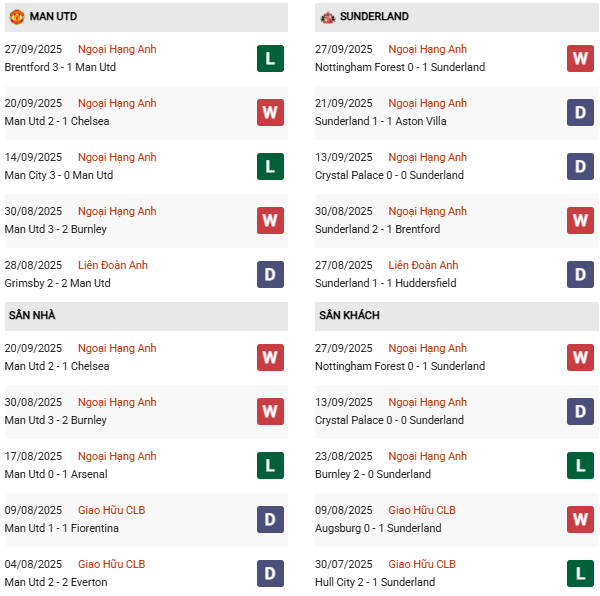
Task: Click the Man Utd club crest icon
Action: (x=16, y=17)
